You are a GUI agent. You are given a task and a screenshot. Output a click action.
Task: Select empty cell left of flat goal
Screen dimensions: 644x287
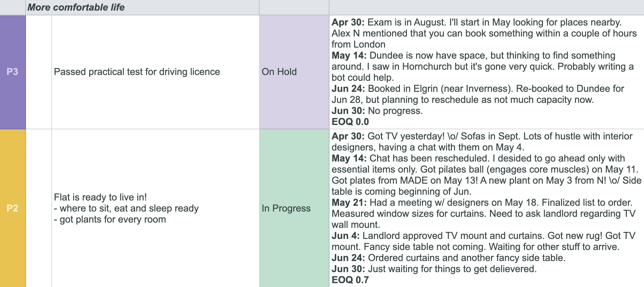39,208
